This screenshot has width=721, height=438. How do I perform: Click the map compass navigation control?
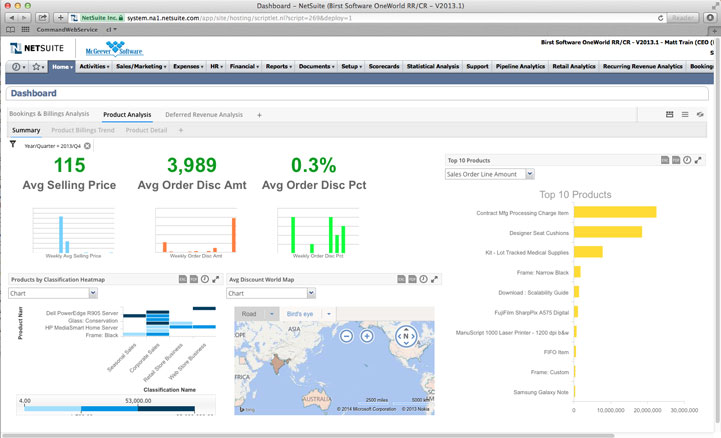pos(405,336)
